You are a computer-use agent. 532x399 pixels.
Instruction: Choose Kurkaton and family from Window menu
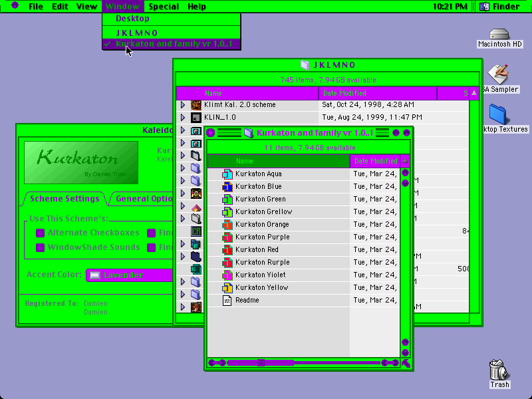coord(172,44)
